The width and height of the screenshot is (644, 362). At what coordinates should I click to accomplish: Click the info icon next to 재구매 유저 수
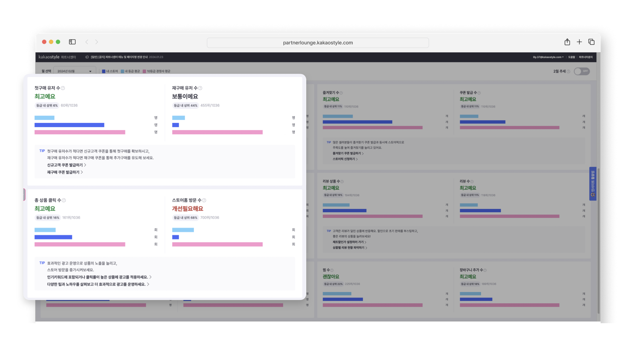click(x=200, y=88)
